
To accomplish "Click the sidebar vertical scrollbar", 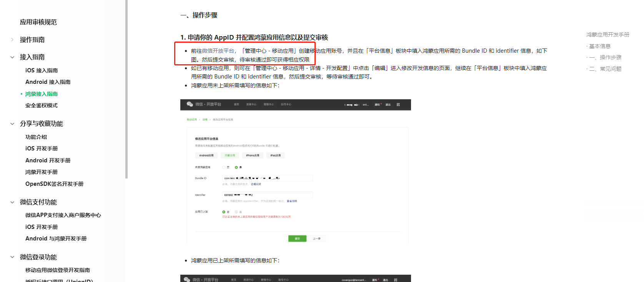I will (x=126, y=89).
